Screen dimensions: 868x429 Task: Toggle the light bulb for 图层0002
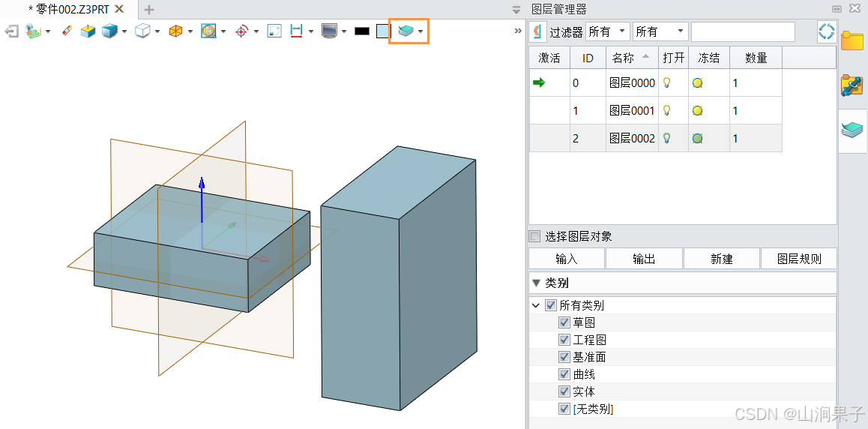coord(667,139)
